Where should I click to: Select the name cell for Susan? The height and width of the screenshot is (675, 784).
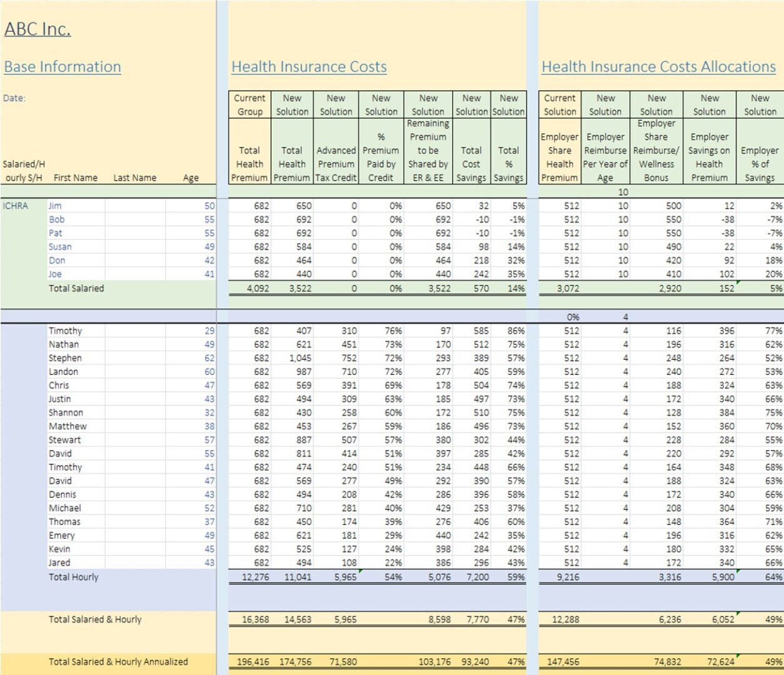coord(60,247)
